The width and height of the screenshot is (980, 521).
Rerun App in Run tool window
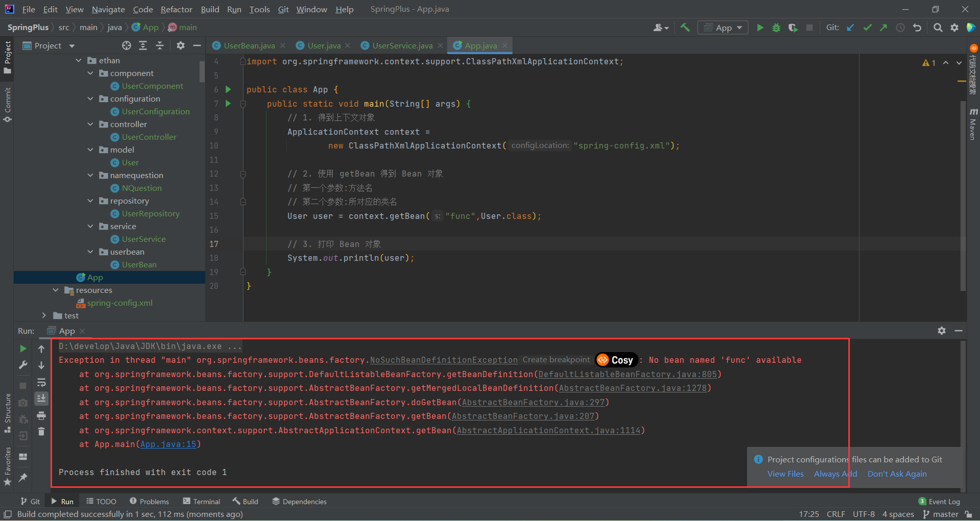tap(23, 349)
